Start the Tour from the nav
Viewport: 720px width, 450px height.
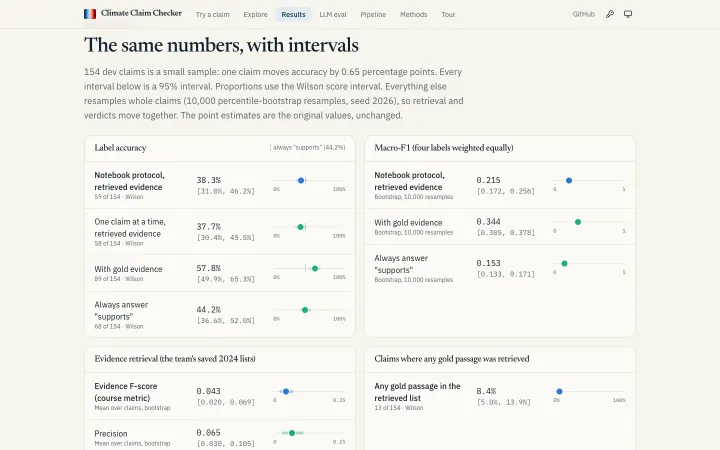(448, 15)
